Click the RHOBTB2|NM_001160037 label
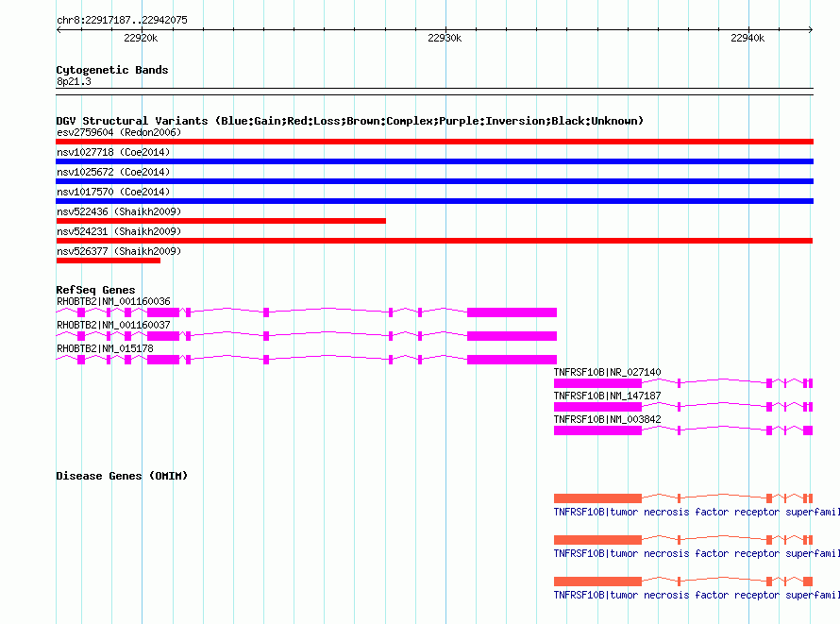This screenshot has height=624, width=840. (x=113, y=325)
